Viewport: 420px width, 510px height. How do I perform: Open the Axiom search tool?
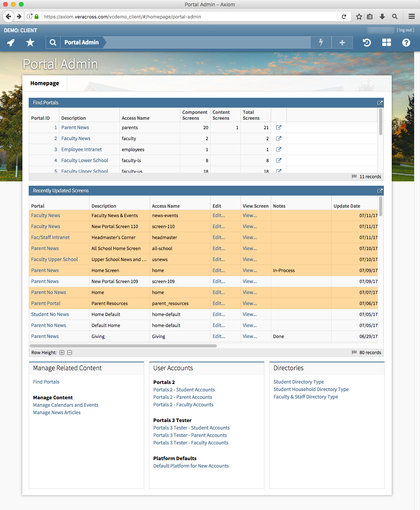tap(53, 42)
